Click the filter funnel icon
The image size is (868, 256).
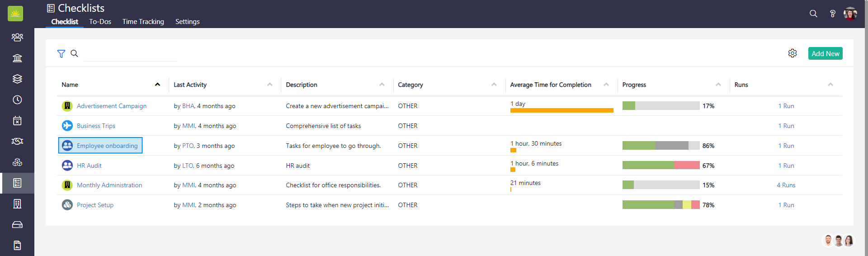tap(61, 54)
